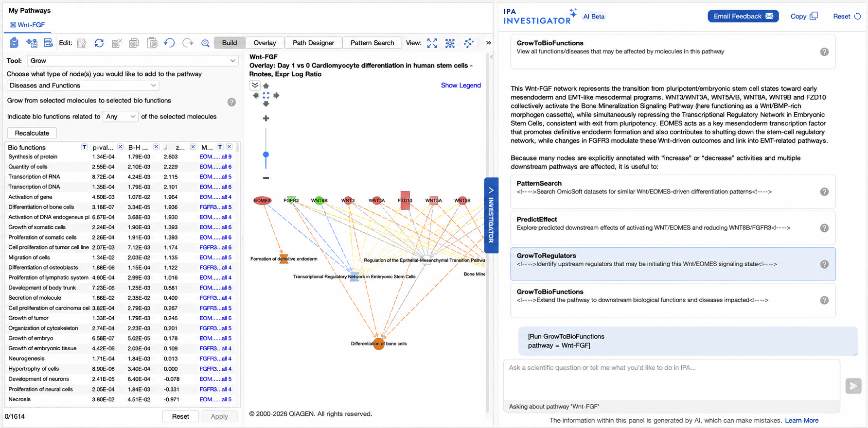This screenshot has height=428, width=868.
Task: Click the blue zoom slider handle
Action: click(x=266, y=154)
